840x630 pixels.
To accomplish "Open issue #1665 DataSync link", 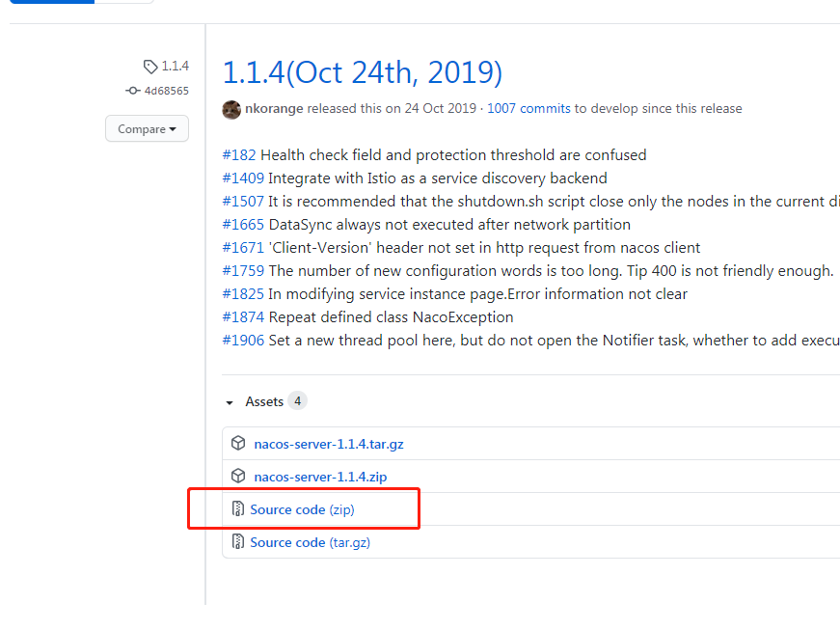I will [x=243, y=225].
